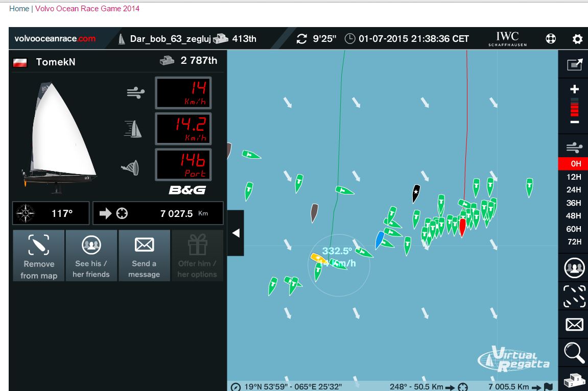Viewport: 588px width, 391px height.
Task: Click the sailboat speed icon beside 14.2
Action: (133, 129)
